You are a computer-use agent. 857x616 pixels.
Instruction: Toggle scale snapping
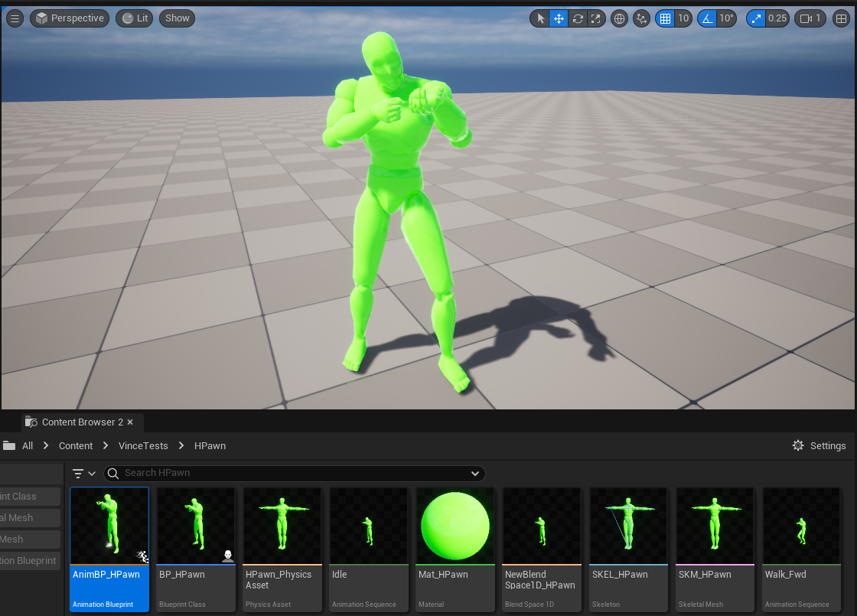point(756,18)
